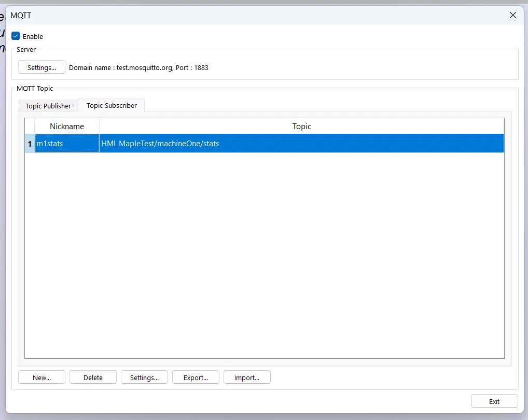Image resolution: width=528 pixels, height=420 pixels.
Task: Click the Topic column header
Action: pos(301,126)
